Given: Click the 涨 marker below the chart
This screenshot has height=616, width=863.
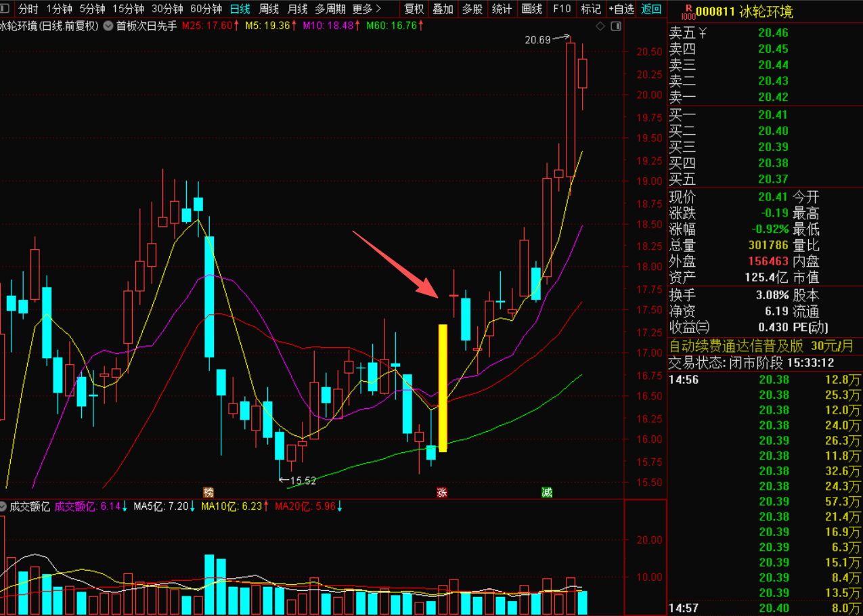Looking at the screenshot, I should click(442, 492).
